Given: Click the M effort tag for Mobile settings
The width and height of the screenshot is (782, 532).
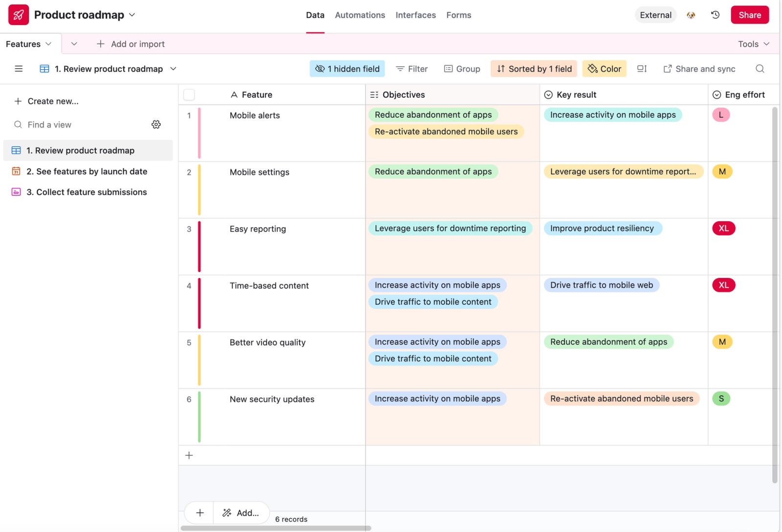Looking at the screenshot, I should coord(722,171).
